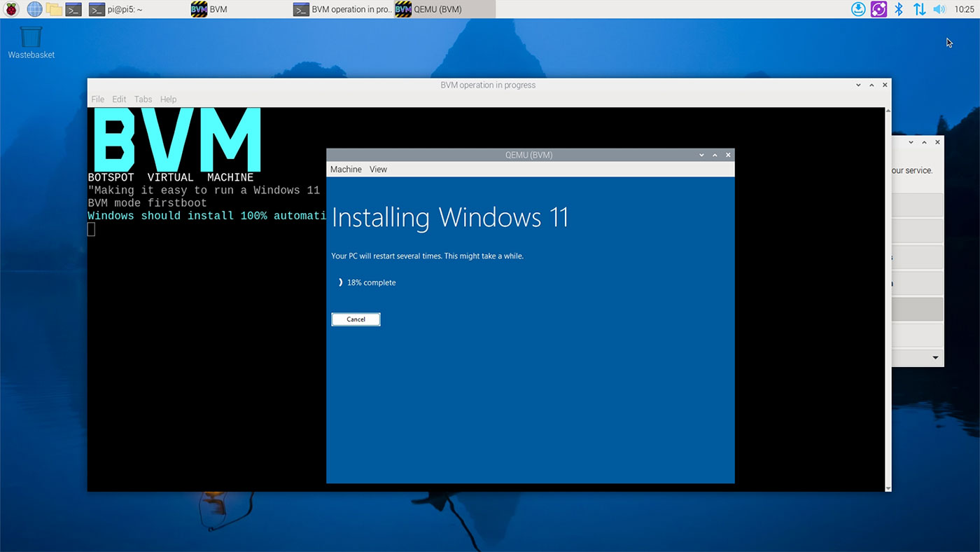Screen dimensions: 980x552
Task: Click the 18% complete progress text
Action: 371,282
